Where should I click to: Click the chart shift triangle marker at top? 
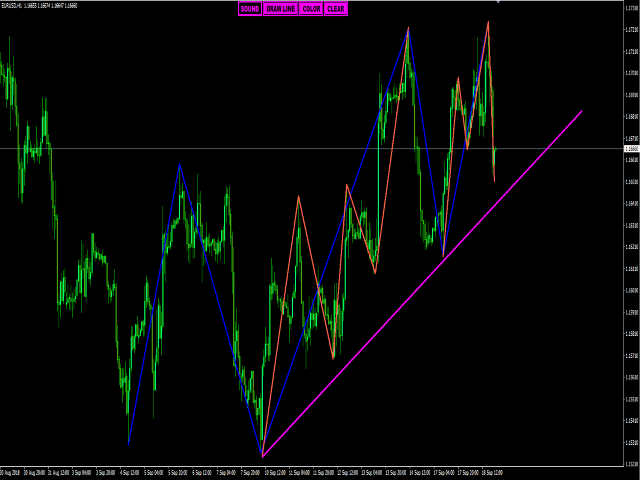[x=498, y=2]
